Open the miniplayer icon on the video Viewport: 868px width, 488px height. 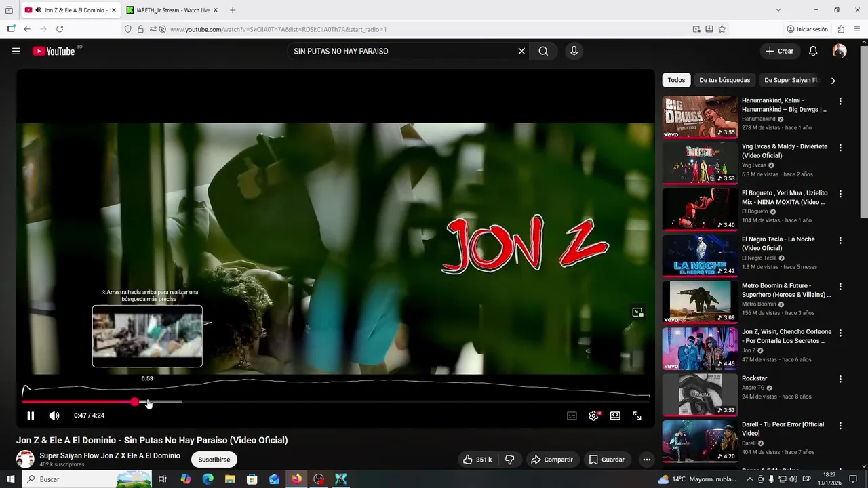pos(637,312)
